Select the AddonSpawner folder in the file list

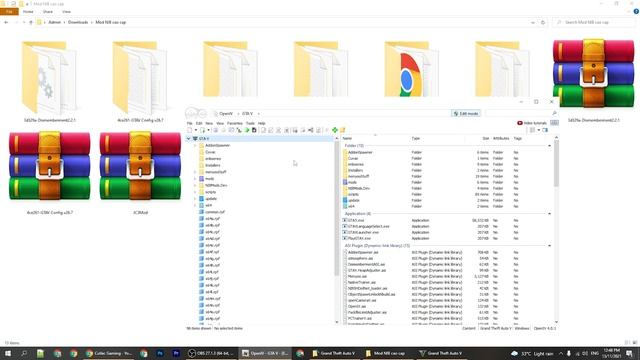click(x=360, y=152)
